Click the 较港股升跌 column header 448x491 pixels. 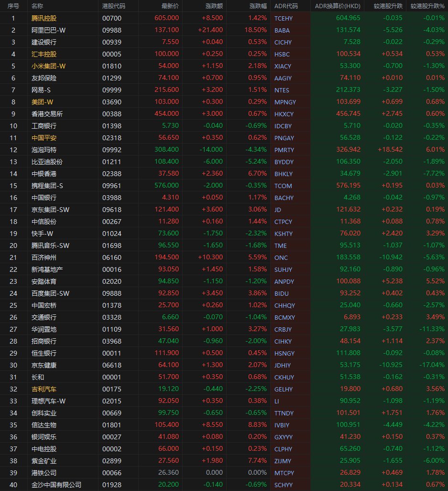[388, 6]
